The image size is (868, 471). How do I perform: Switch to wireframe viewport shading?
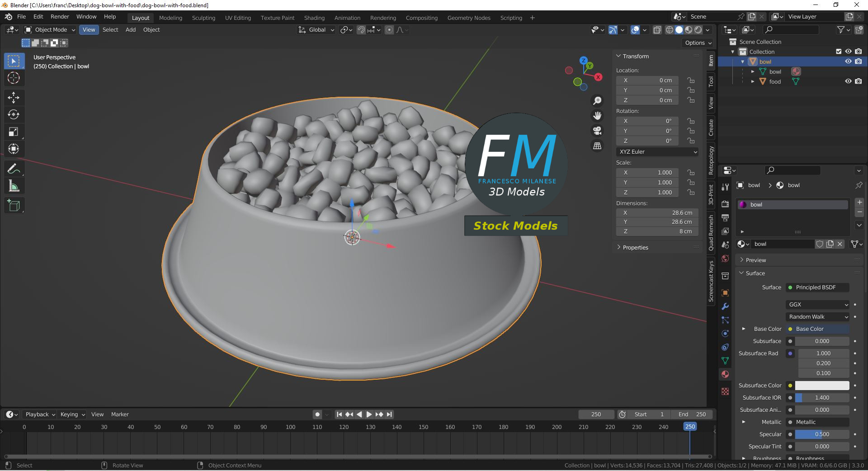tap(670, 30)
